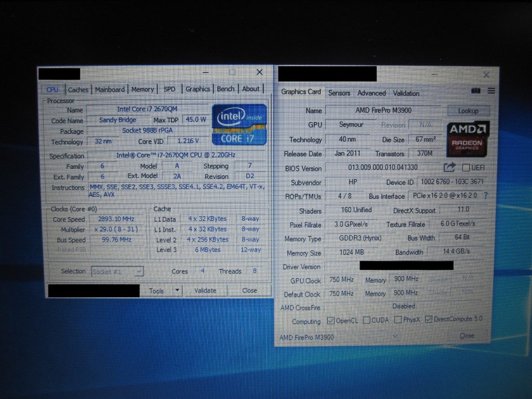Click the Release Date value 'Jan 2011'
532x399 pixels.
click(348, 153)
